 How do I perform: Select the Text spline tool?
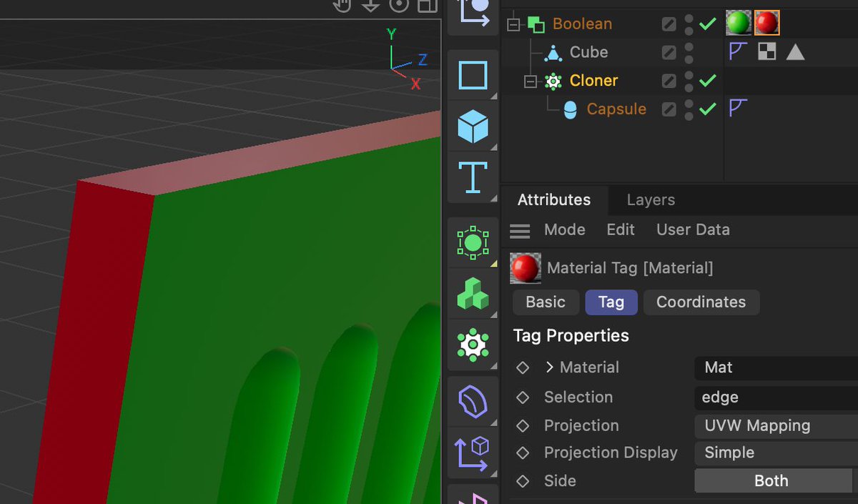pos(473,177)
